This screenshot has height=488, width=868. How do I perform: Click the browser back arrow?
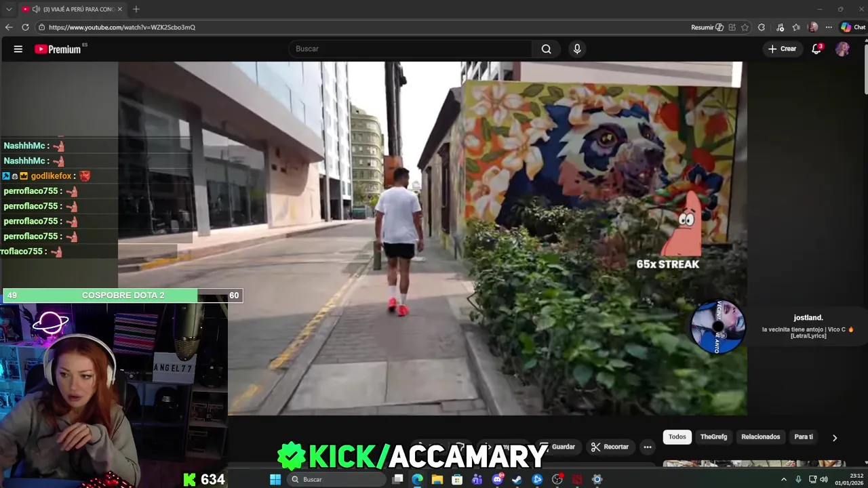[x=9, y=27]
